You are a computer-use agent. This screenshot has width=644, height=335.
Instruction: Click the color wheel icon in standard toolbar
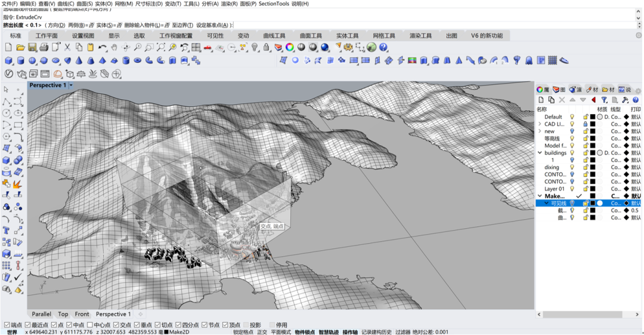(x=290, y=47)
